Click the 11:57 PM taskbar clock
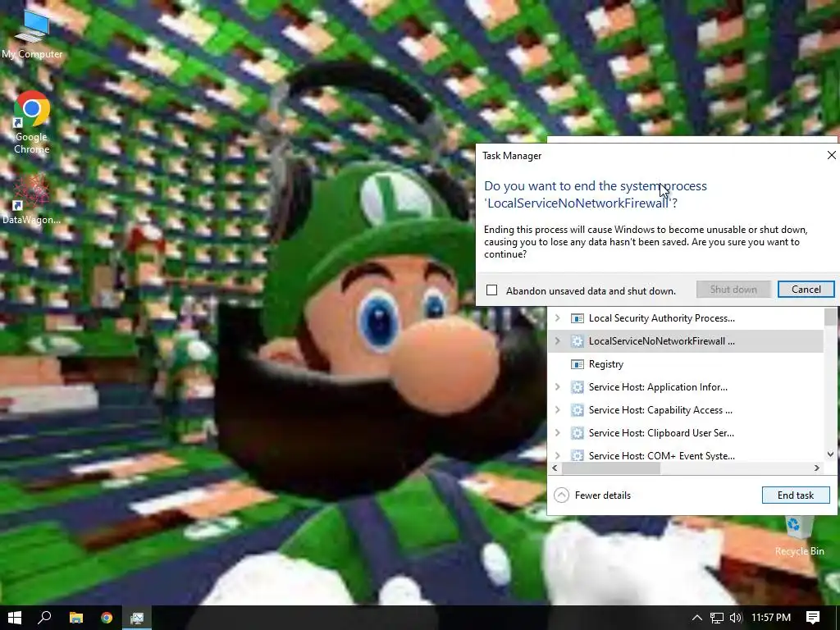Image resolution: width=840 pixels, height=630 pixels. 771,618
